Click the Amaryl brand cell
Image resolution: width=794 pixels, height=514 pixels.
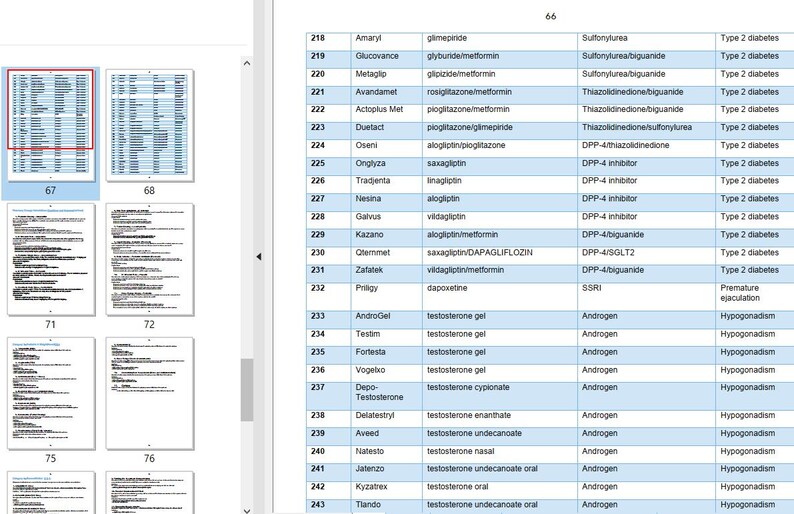pos(386,42)
